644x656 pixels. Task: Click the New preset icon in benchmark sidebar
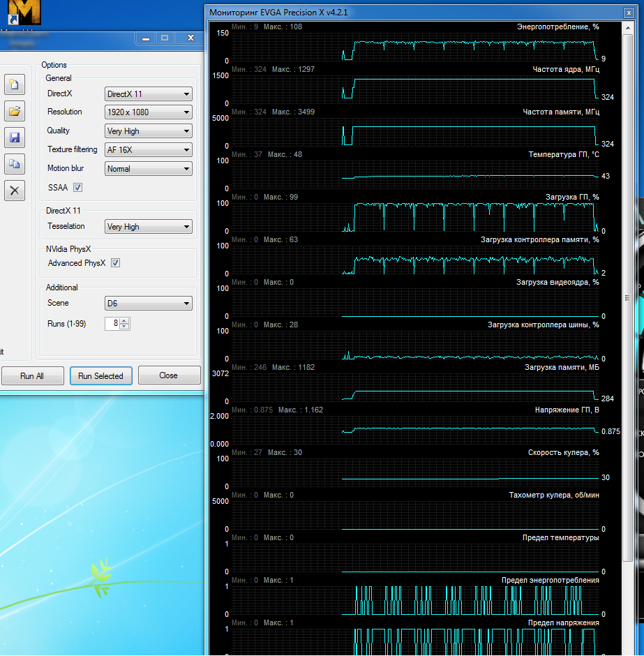click(15, 84)
